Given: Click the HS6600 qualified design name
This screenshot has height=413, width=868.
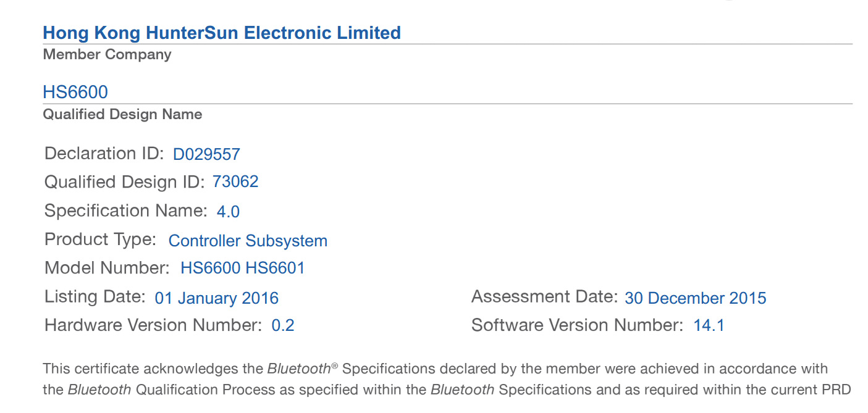Looking at the screenshot, I should coord(75,93).
